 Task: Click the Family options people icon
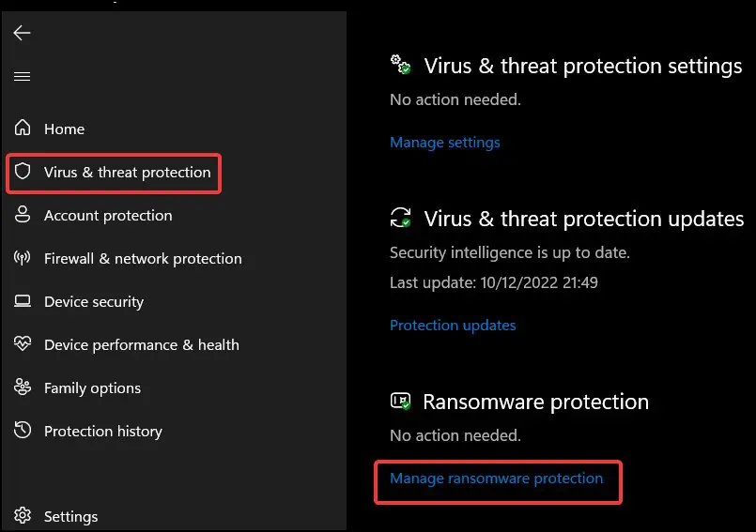click(x=23, y=388)
